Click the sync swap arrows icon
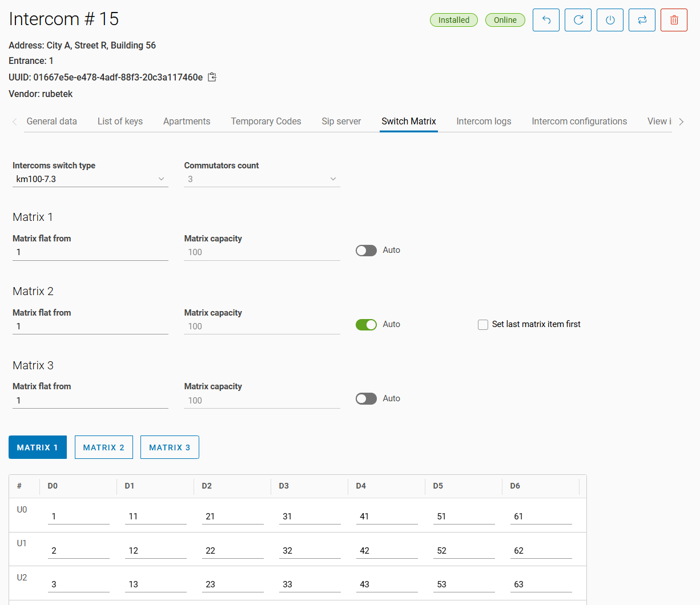The height and width of the screenshot is (605, 700). [642, 20]
